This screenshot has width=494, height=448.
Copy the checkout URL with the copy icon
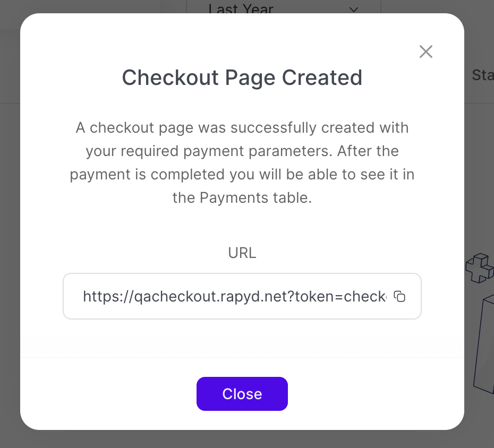point(399,296)
